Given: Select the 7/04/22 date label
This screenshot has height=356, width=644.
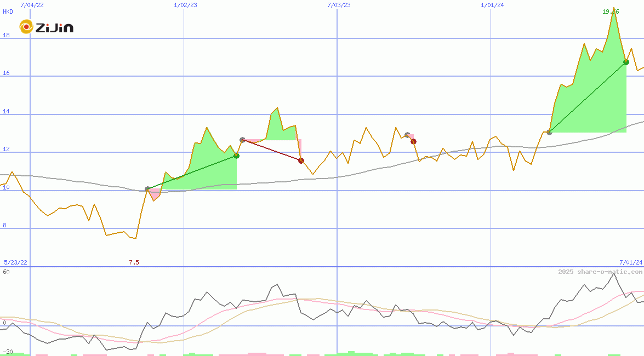Looking at the screenshot, I should tap(32, 5).
